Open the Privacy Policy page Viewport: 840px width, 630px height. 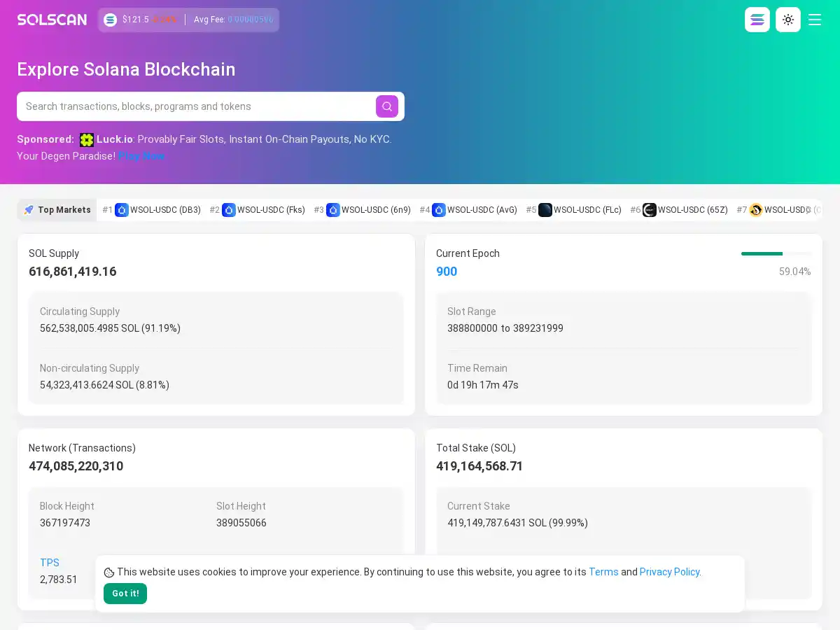[x=669, y=572]
